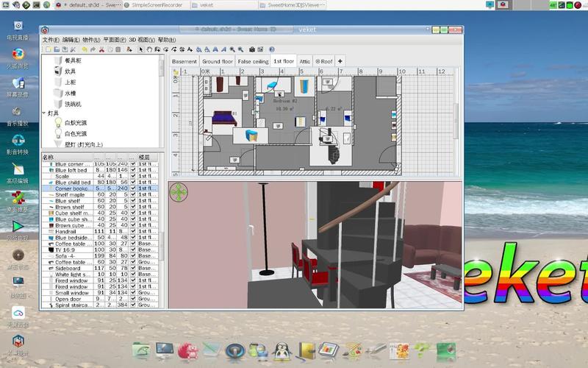588x368 pixels.
Task: Click the SweetHome3DJSViewer taskbar entry
Action: tap(293, 5)
